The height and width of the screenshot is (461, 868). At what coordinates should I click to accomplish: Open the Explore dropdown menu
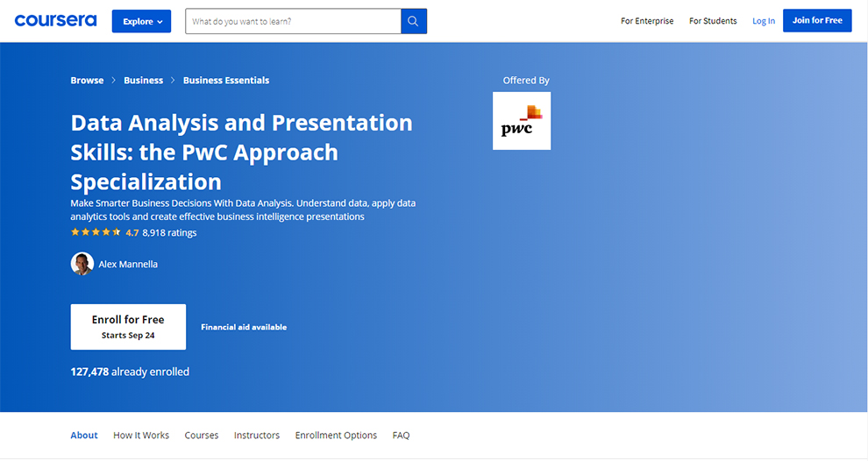(x=141, y=21)
